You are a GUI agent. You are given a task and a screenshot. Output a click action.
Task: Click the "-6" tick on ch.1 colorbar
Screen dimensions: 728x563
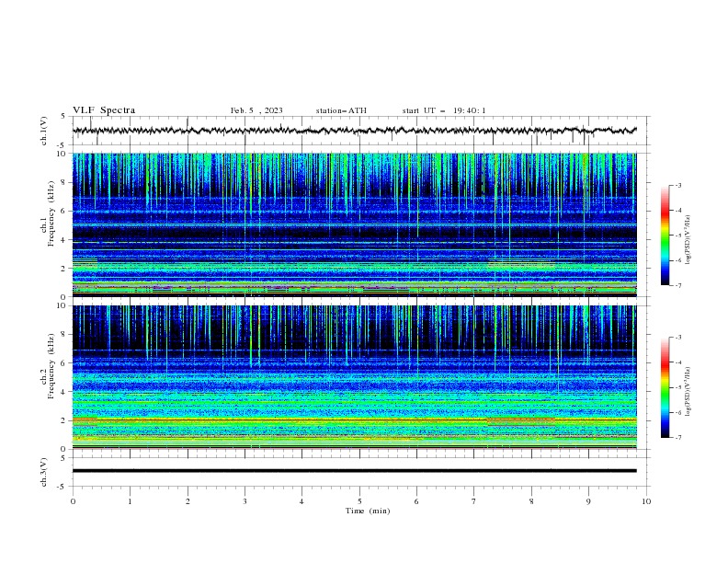click(677, 260)
